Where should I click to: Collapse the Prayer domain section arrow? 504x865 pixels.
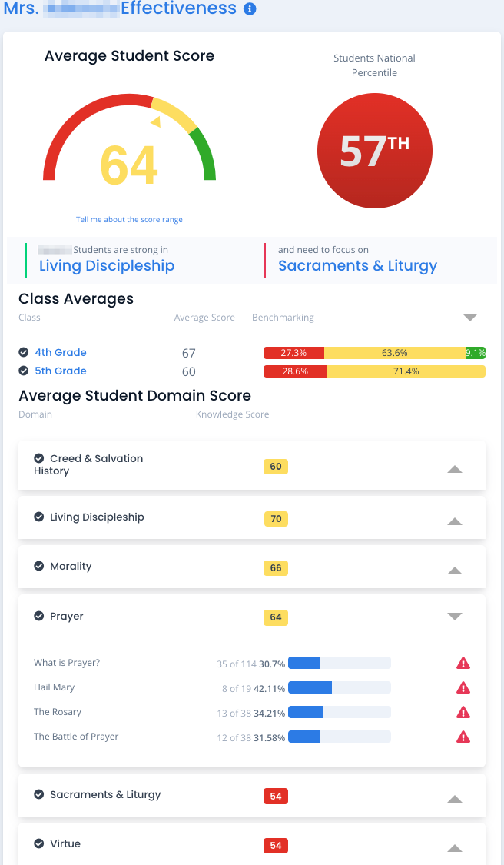coord(455,617)
